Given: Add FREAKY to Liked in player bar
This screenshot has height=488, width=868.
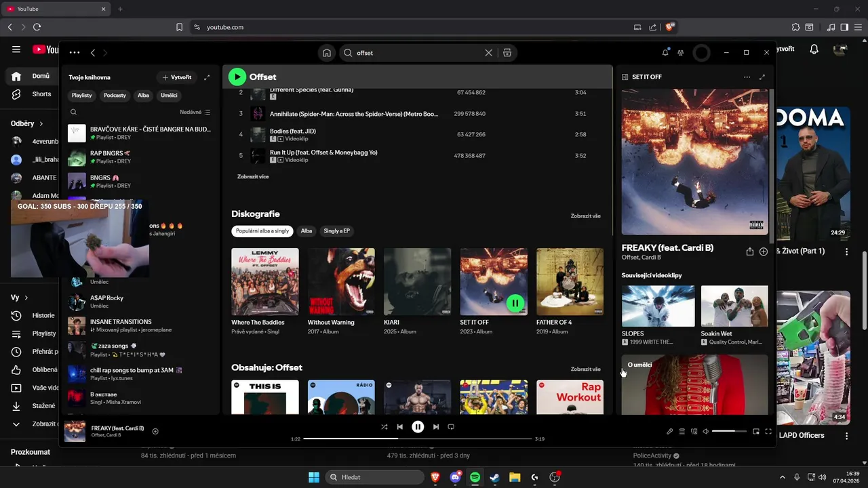Looking at the screenshot, I should point(155,431).
